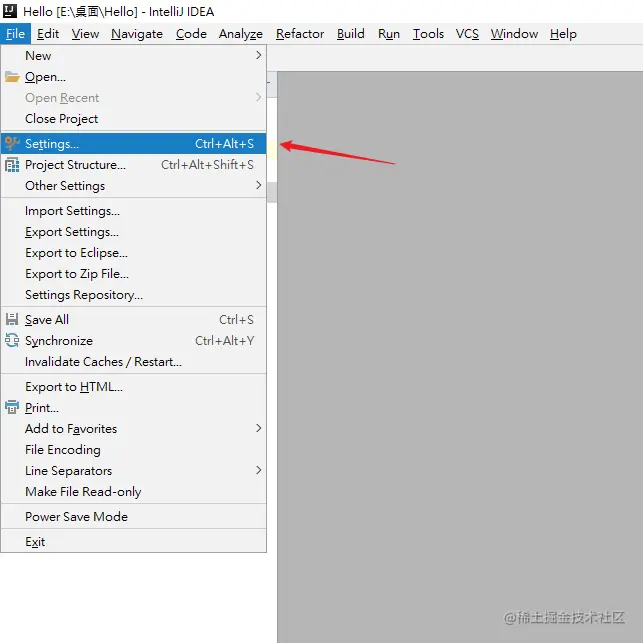The height and width of the screenshot is (643, 643).
Task: Open the Build menu
Action: (351, 34)
